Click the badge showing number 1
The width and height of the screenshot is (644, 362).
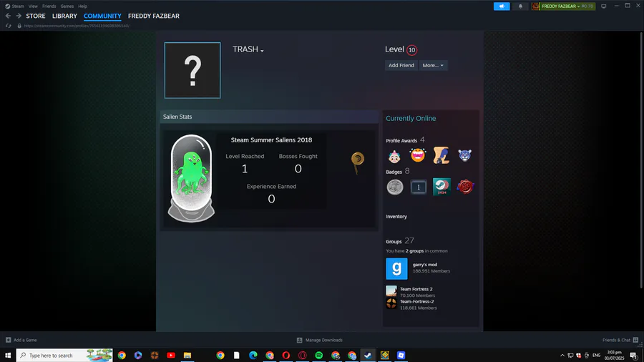[x=418, y=187]
